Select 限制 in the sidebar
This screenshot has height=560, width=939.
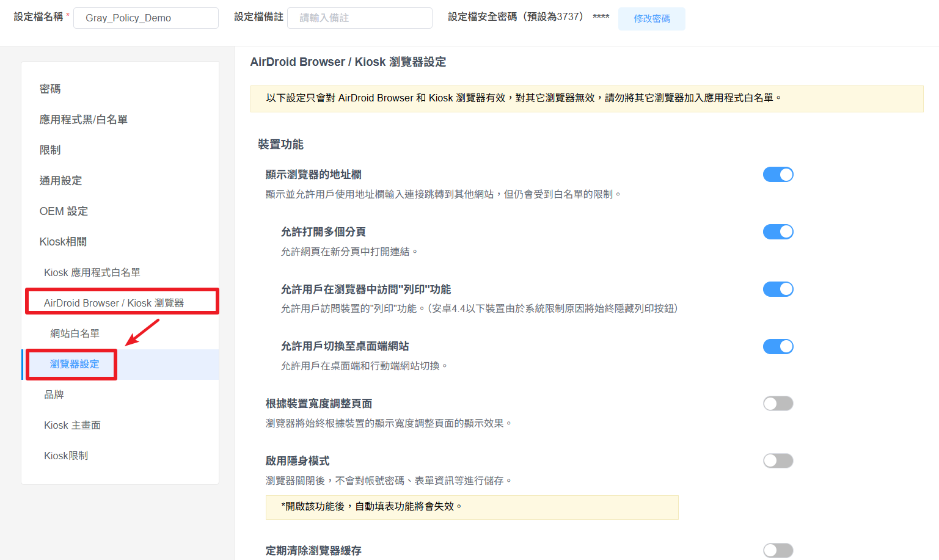click(50, 150)
